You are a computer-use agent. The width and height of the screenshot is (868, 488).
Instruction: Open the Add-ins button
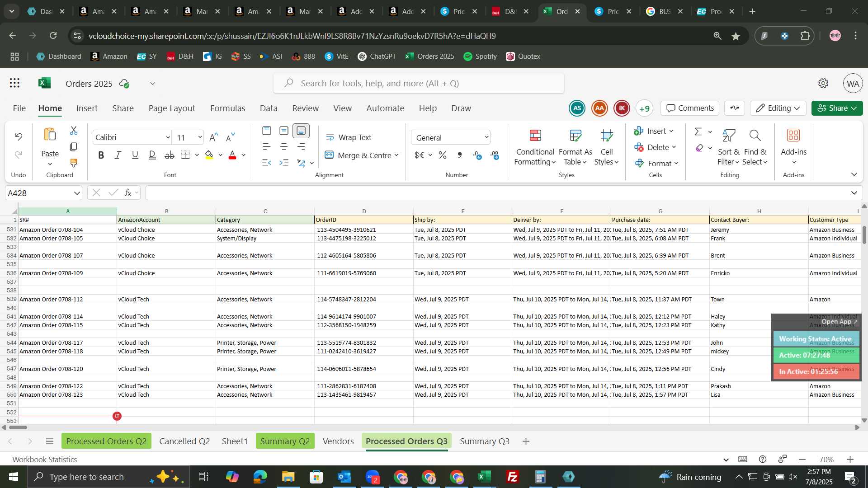tap(793, 145)
